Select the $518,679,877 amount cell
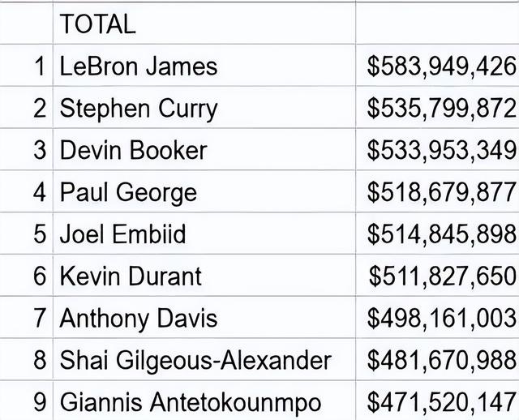The height and width of the screenshot is (420, 519). pyautogui.click(x=438, y=191)
